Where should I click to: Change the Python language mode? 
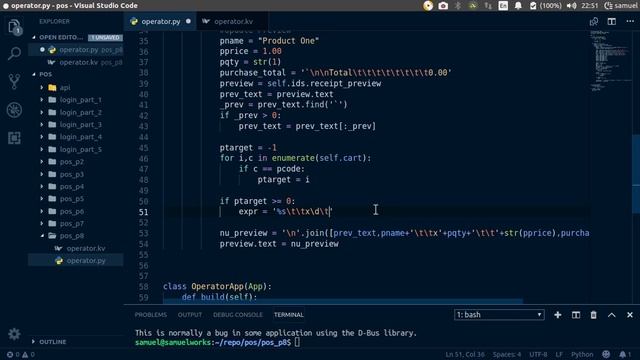point(582,354)
